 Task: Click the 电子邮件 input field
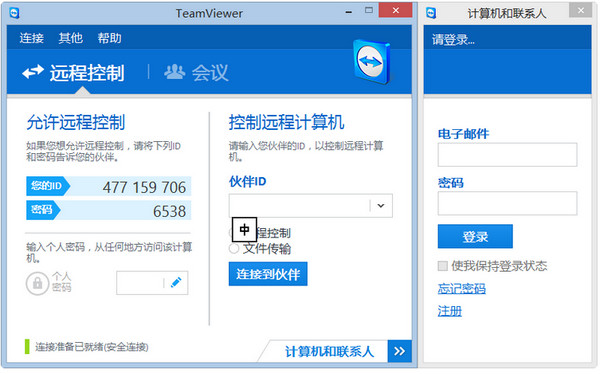pyautogui.click(x=507, y=155)
